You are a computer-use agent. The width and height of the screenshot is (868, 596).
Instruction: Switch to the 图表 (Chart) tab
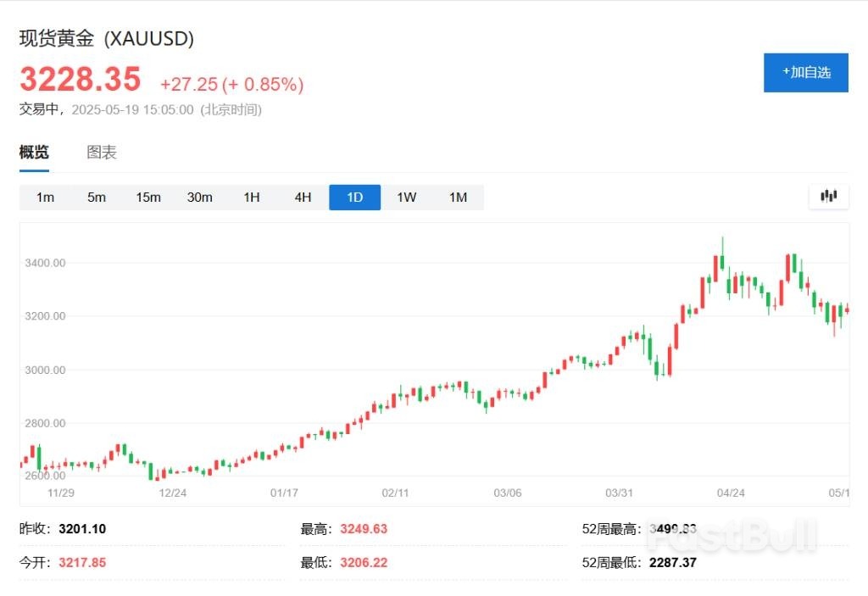click(x=101, y=152)
